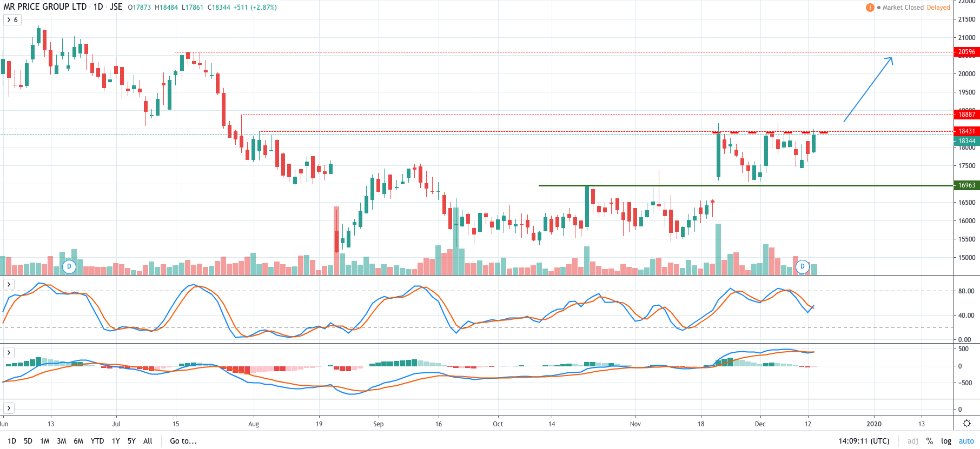Toggle the percent (%) price scale
Screen dimensions: 980x449
930,441
